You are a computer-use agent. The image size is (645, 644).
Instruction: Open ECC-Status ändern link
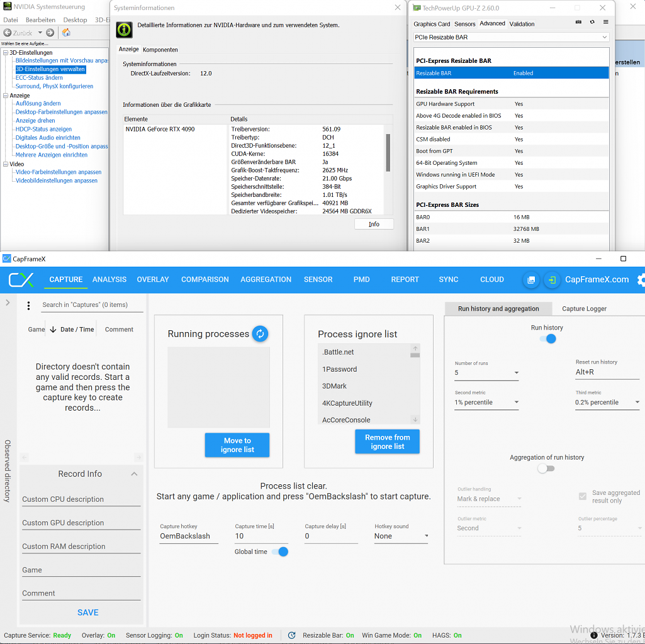pos(40,78)
